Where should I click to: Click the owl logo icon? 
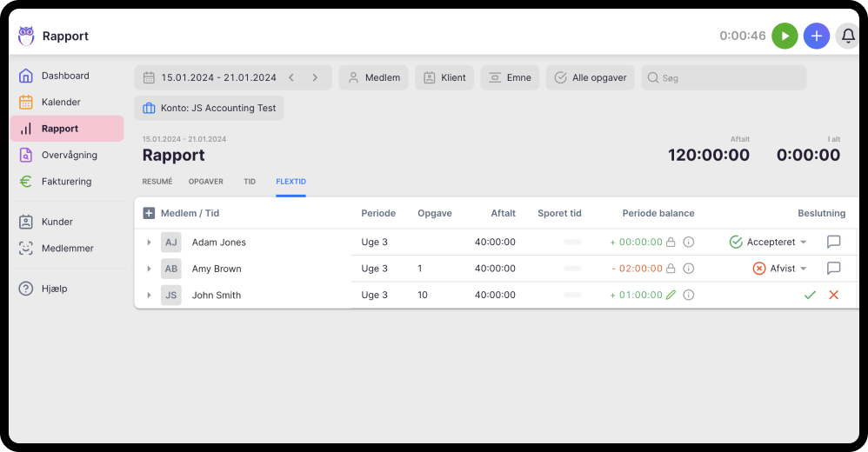(26, 36)
